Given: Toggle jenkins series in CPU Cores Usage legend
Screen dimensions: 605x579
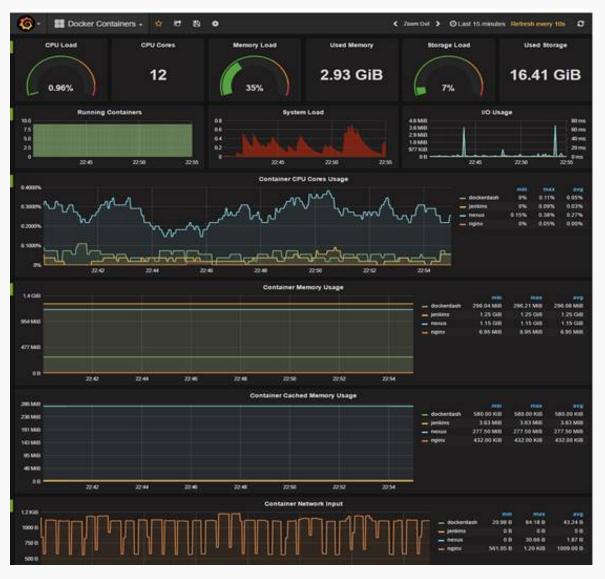Looking at the screenshot, I should pyautogui.click(x=478, y=206).
